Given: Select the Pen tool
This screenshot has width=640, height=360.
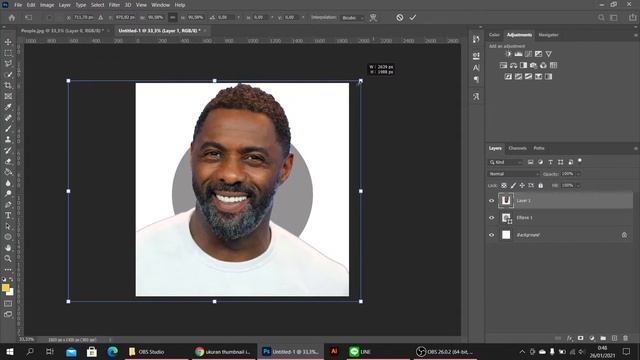Looking at the screenshot, I should [8, 204].
